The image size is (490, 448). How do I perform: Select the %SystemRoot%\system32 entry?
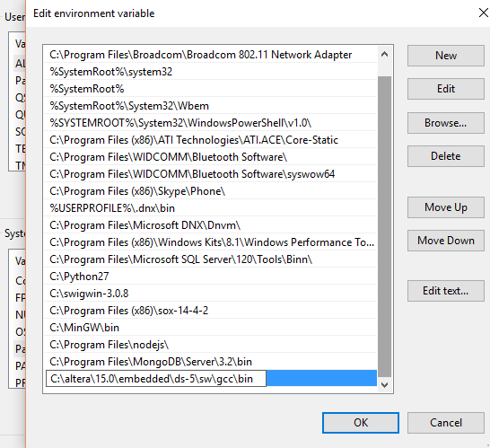click(210, 72)
